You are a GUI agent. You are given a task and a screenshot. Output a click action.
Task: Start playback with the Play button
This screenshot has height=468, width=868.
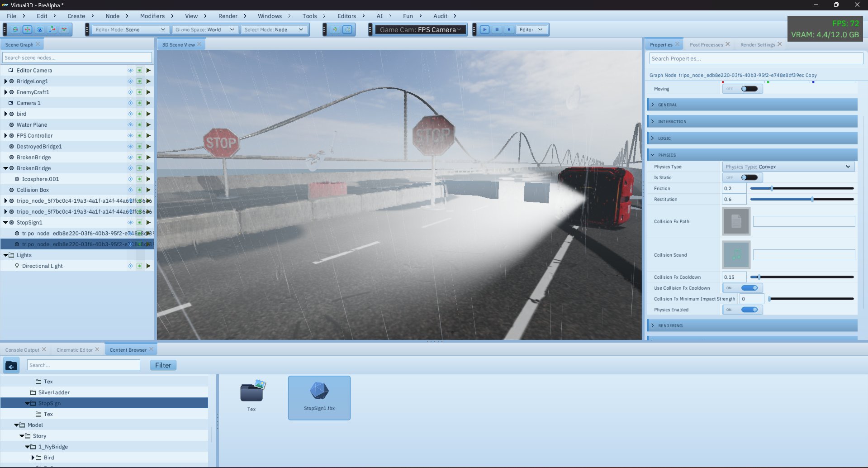click(484, 29)
